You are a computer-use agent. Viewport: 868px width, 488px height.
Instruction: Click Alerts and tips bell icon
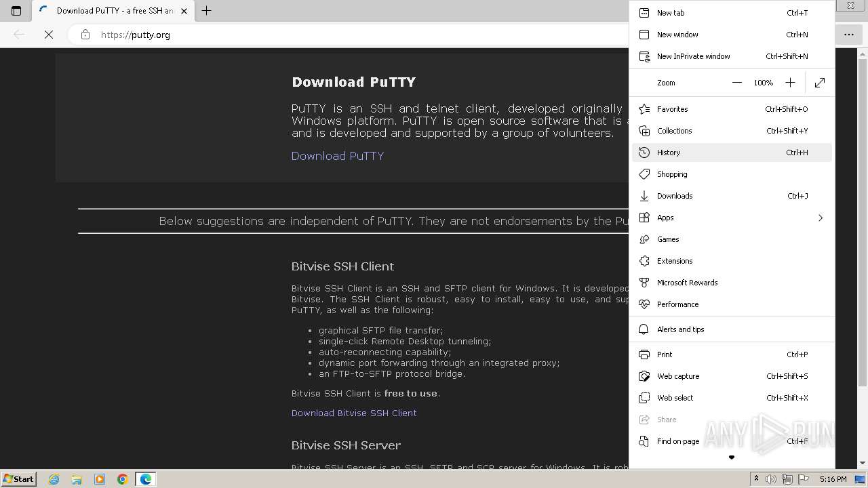tap(644, 329)
